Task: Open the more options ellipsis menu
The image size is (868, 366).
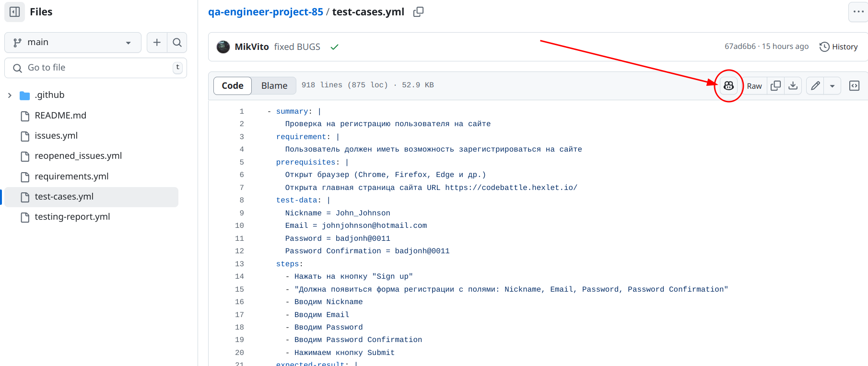Action: click(858, 12)
